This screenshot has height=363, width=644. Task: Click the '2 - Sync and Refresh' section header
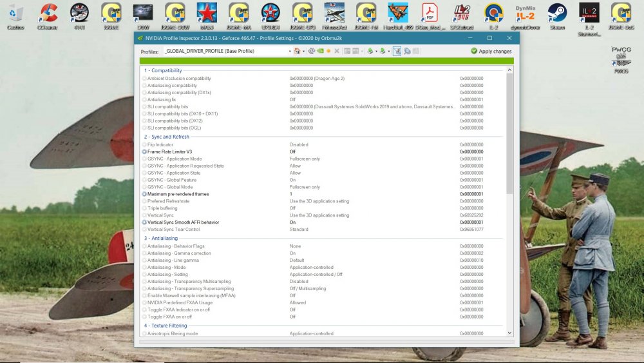tap(167, 137)
